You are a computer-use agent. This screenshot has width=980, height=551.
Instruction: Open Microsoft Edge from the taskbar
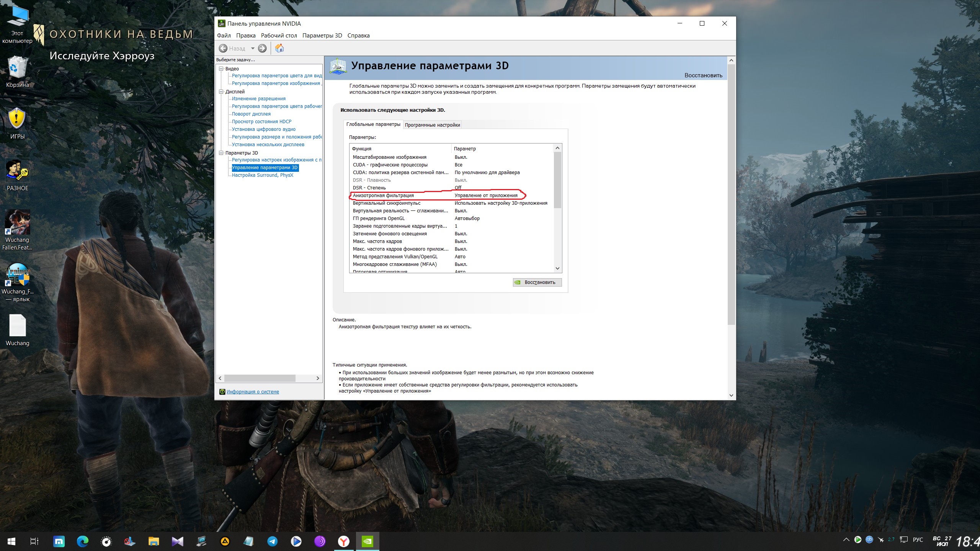tap(82, 541)
